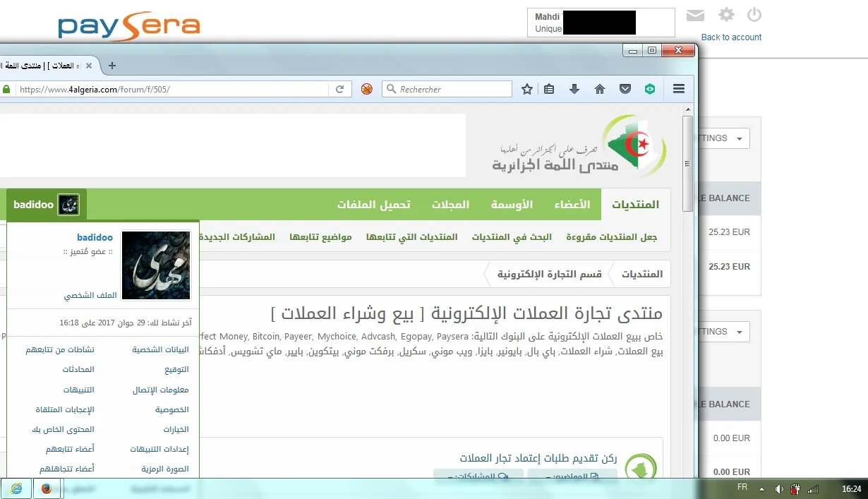This screenshot has height=499, width=868.
Task: Open the downloads arrow icon
Action: (x=574, y=89)
